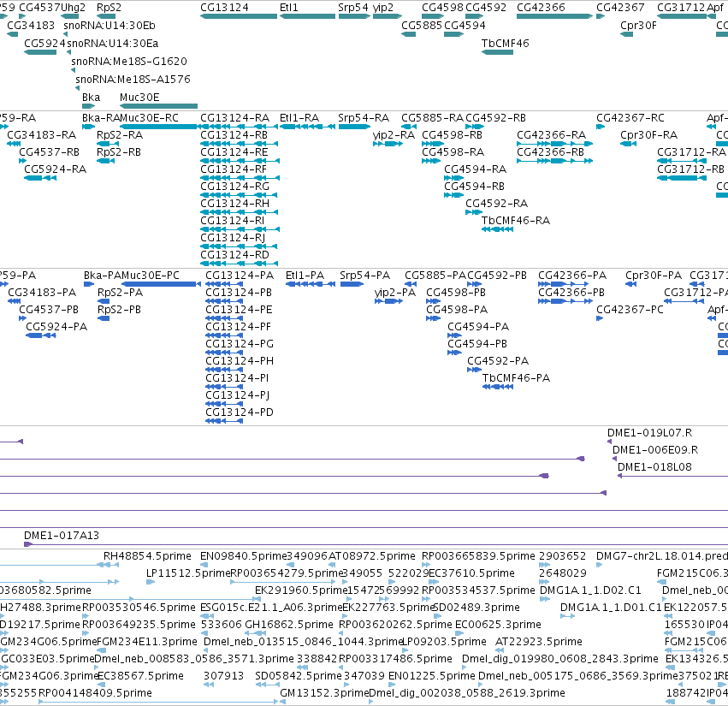Select the Etl1-RA transcript label
Viewport: 728px width, 706px height.
(299, 118)
